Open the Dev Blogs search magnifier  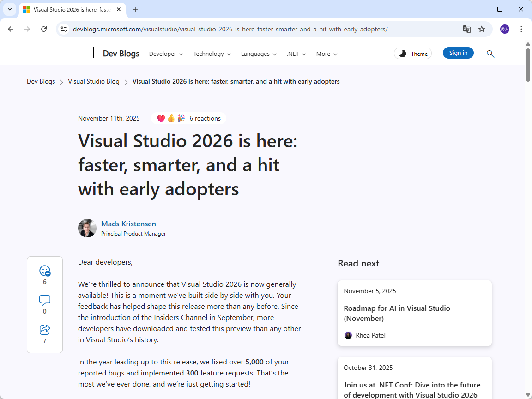point(490,54)
